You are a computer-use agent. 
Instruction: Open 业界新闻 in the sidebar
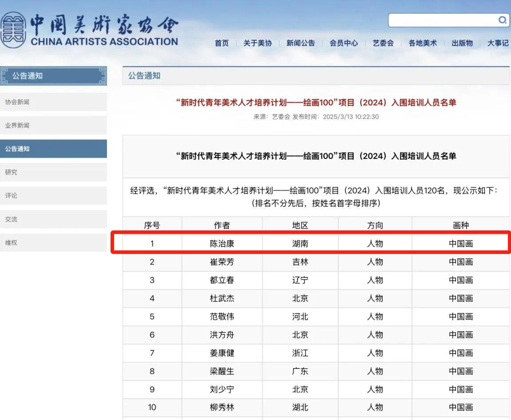[x=53, y=125]
